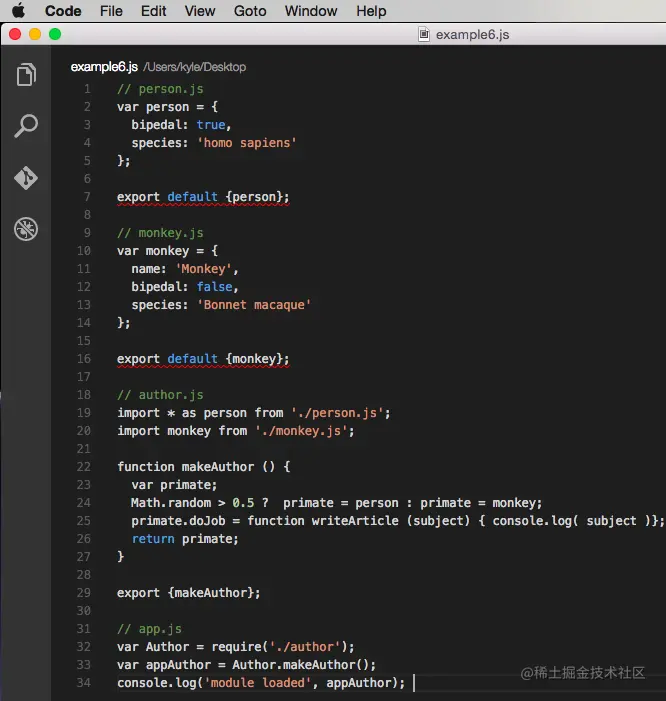Click 'export default {monkey};' error line
666x701 pixels.
pyautogui.click(x=203, y=359)
